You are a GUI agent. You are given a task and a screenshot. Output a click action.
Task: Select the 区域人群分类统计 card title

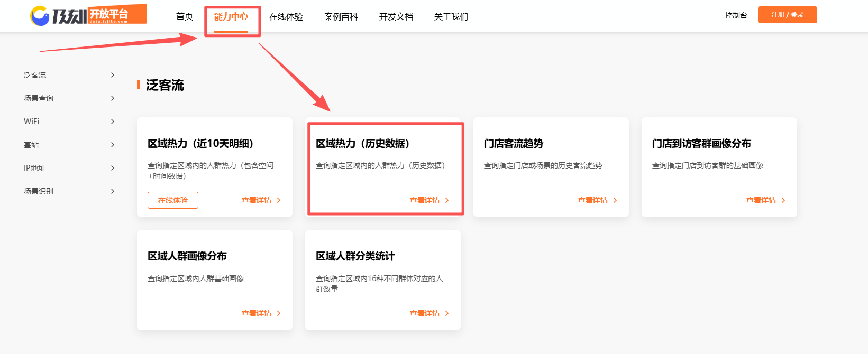coord(355,256)
